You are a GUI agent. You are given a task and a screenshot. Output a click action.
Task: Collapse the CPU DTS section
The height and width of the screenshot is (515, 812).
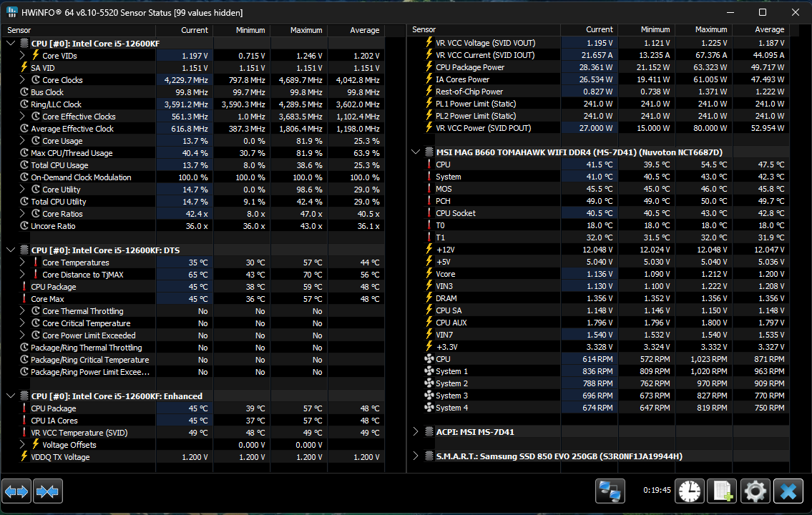pyautogui.click(x=11, y=250)
